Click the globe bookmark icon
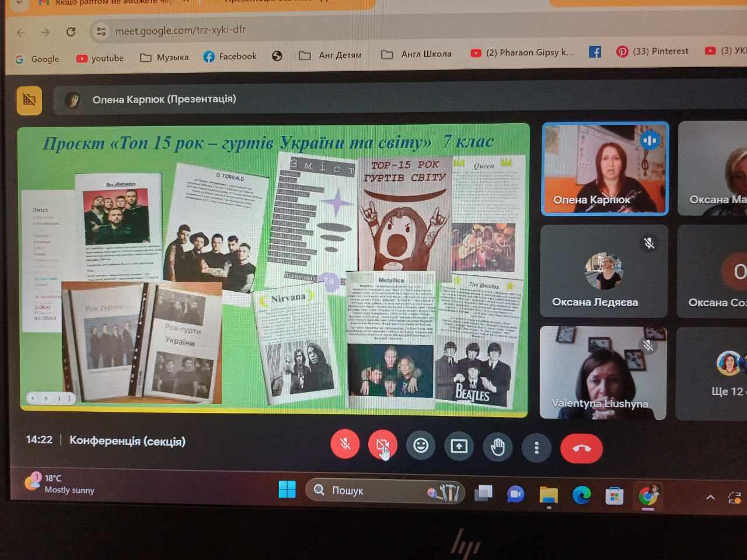Screen dimensions: 747x560 pyautogui.click(x=277, y=56)
